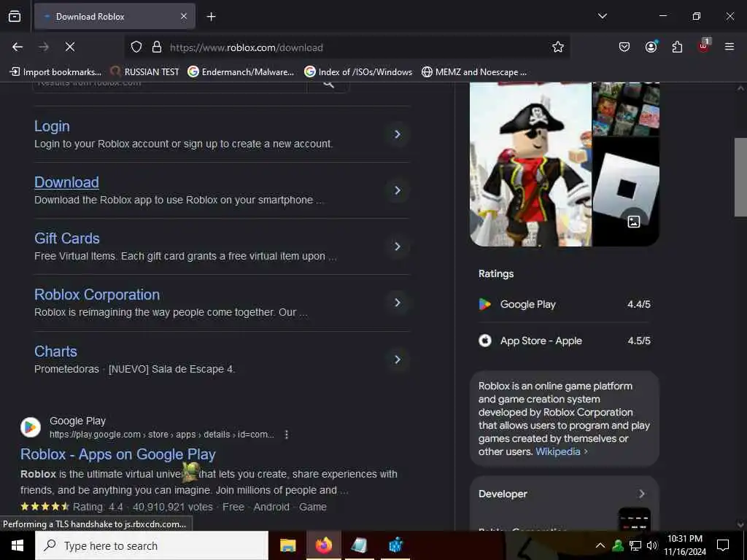
Task: Open File Explorer from taskbar
Action: [287, 545]
